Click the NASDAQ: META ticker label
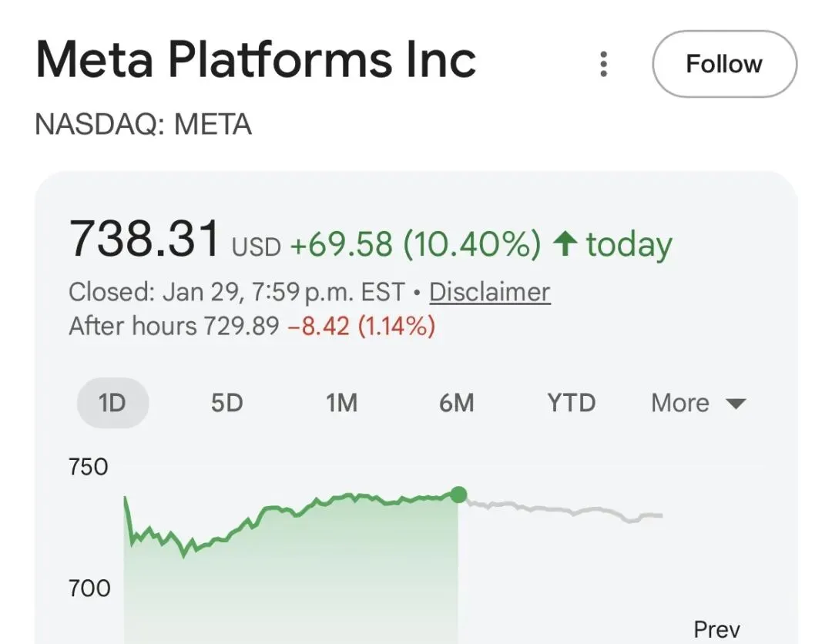Screen dimensions: 832x644 pyautogui.click(x=143, y=125)
